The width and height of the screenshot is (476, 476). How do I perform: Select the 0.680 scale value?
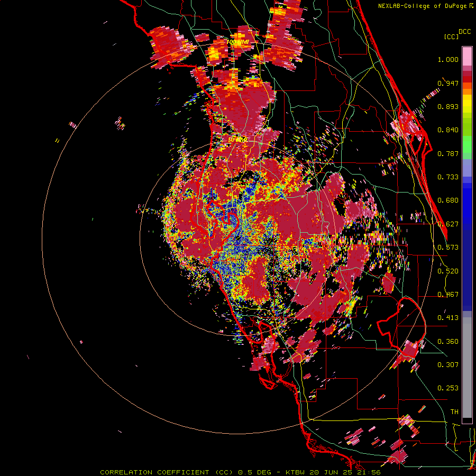click(x=448, y=200)
